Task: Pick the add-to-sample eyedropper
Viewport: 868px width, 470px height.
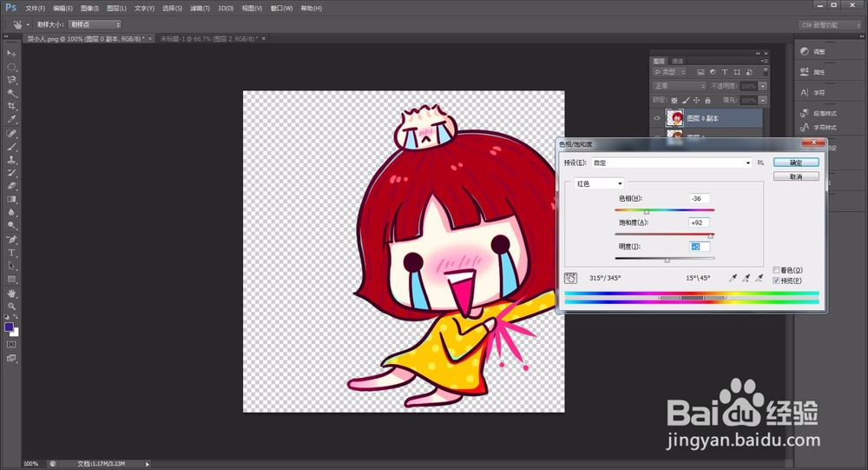Action: (746, 278)
